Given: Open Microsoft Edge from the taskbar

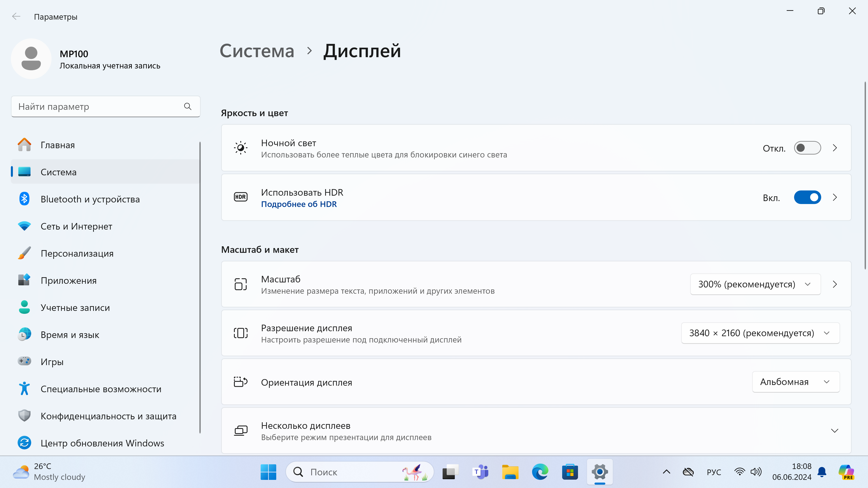Looking at the screenshot, I should pyautogui.click(x=540, y=472).
